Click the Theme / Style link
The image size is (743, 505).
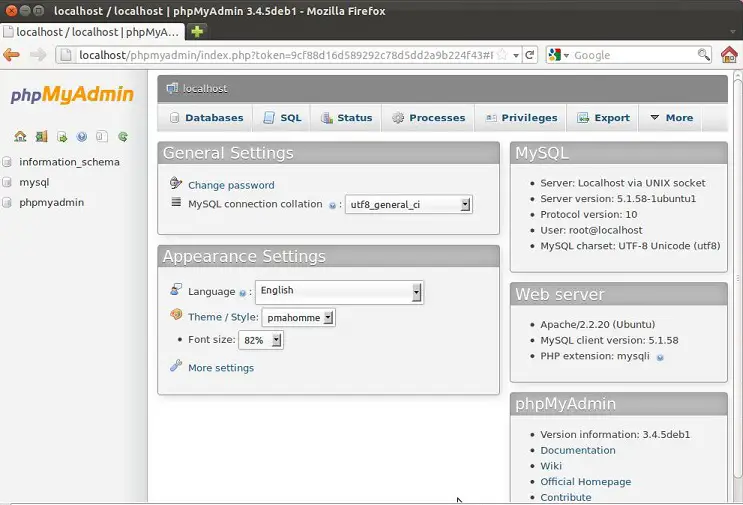(x=223, y=317)
